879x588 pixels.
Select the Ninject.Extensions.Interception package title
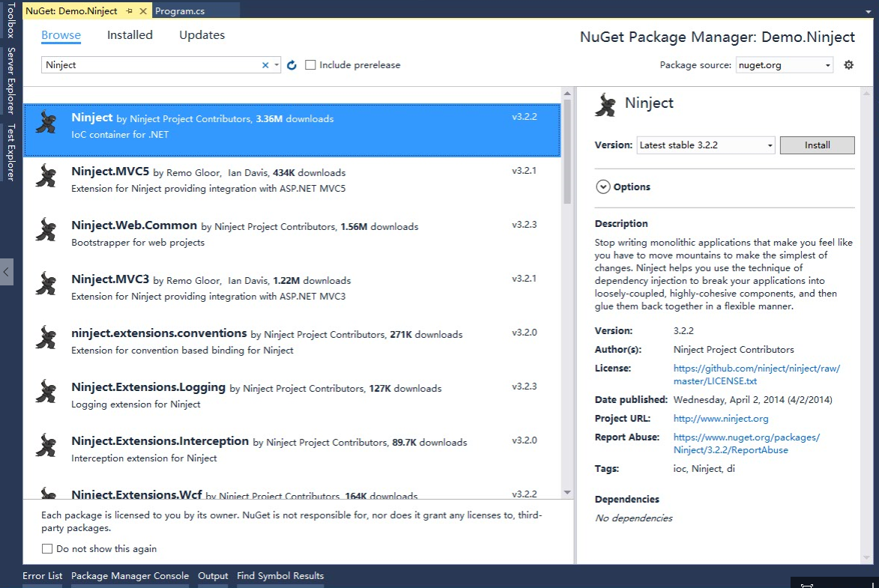[x=160, y=441]
